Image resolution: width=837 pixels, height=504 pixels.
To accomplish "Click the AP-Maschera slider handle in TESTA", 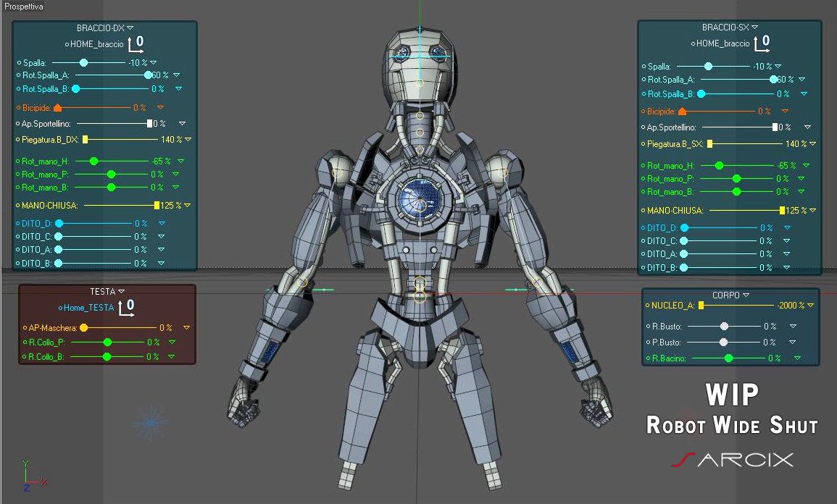I will pos(84,328).
